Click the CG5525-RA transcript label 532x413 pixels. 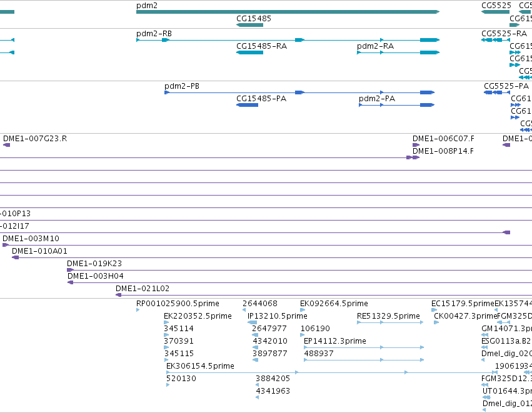tap(504, 34)
